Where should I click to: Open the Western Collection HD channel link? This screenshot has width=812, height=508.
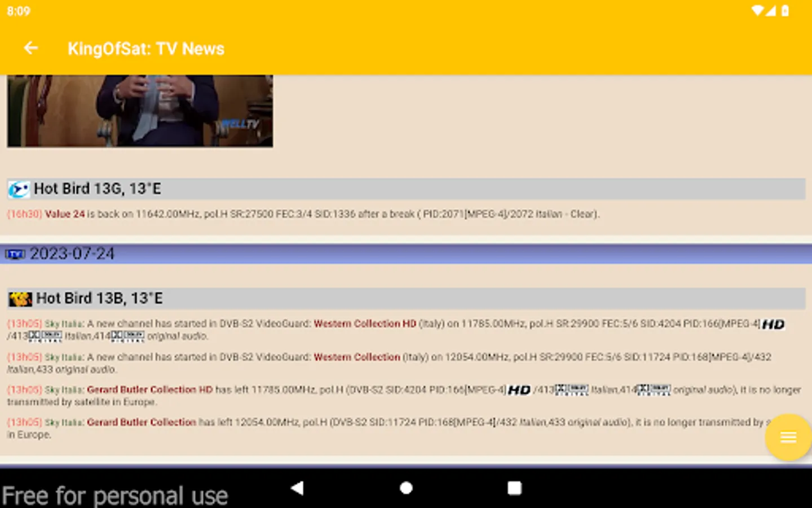click(x=365, y=323)
